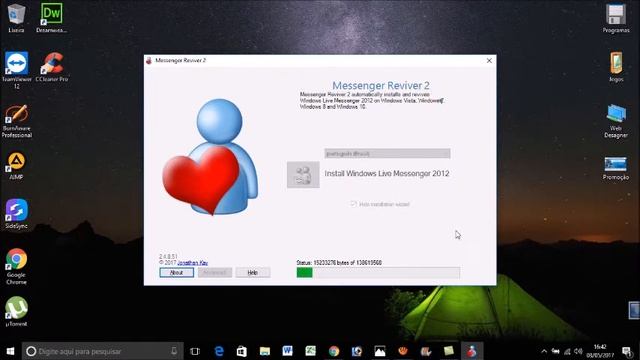Open the language dropdown

point(387,153)
